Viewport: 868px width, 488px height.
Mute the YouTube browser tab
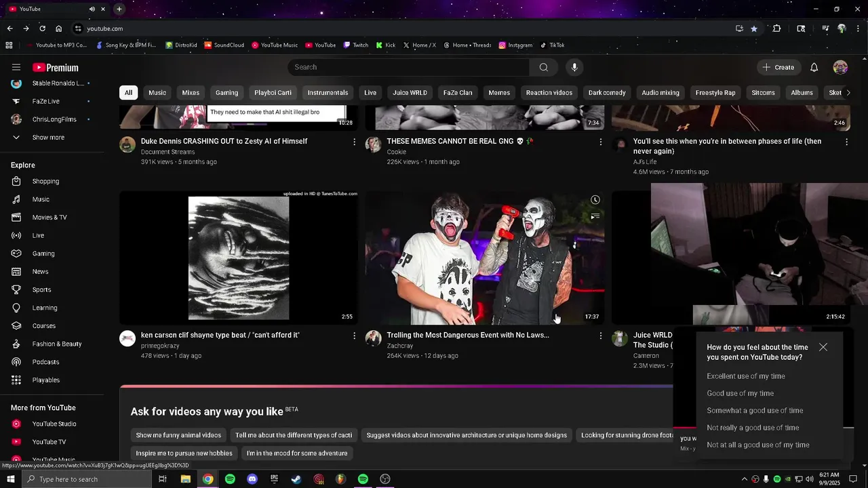[x=92, y=9]
